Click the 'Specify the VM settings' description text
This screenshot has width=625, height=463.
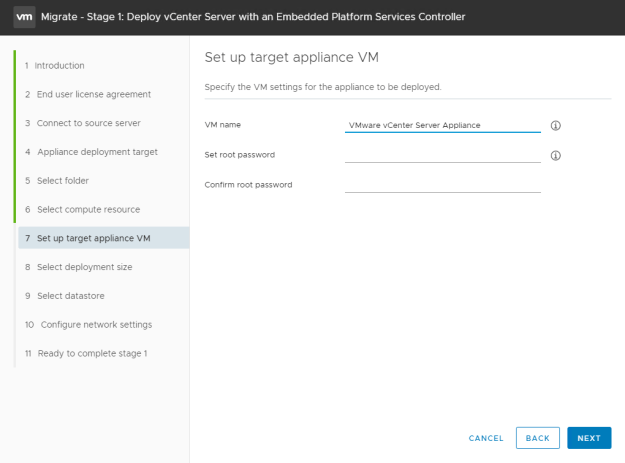click(323, 87)
